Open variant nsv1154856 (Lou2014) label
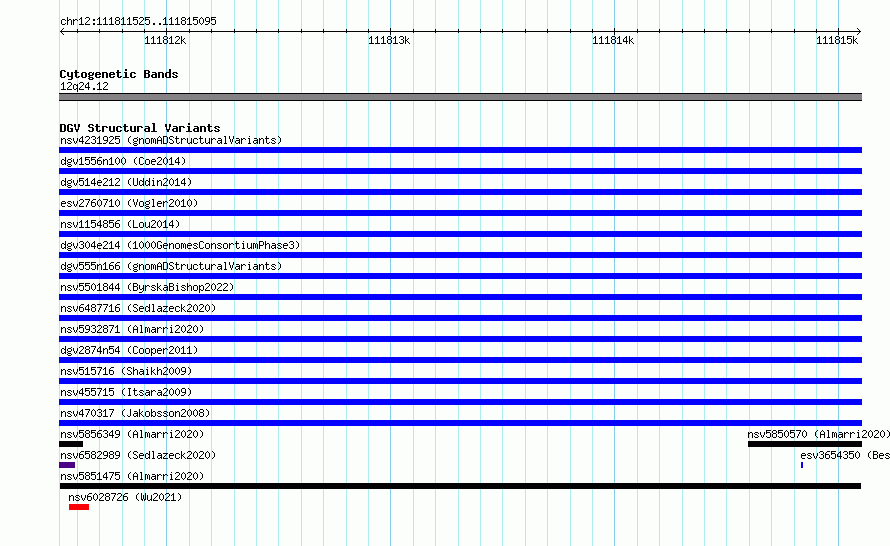890x546 pixels. [x=120, y=224]
